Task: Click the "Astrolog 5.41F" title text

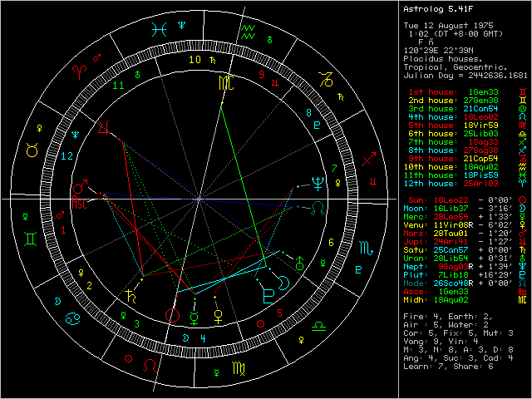Action: coord(433,9)
